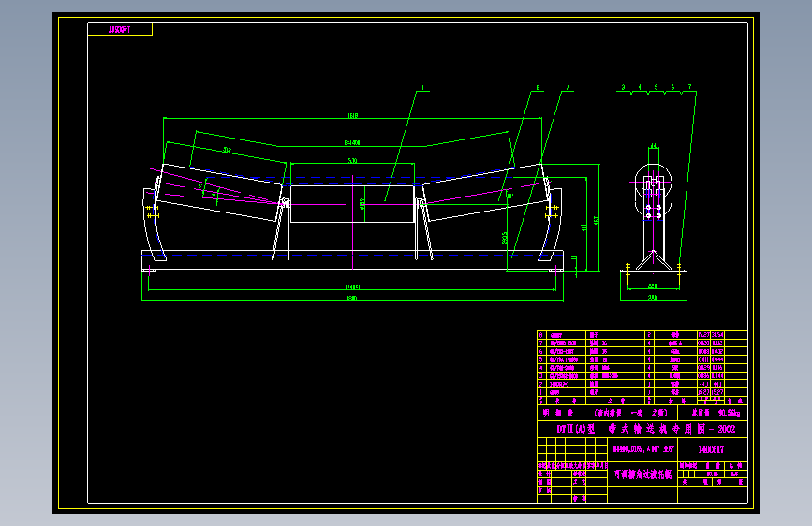
Task: Click row number 8 in the parts list
Action: [x=541, y=335]
